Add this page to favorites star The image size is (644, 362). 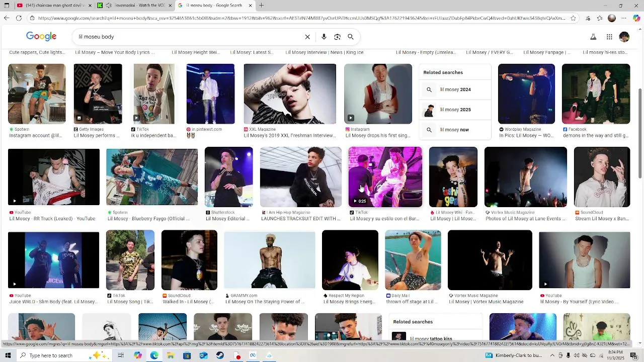point(573,18)
